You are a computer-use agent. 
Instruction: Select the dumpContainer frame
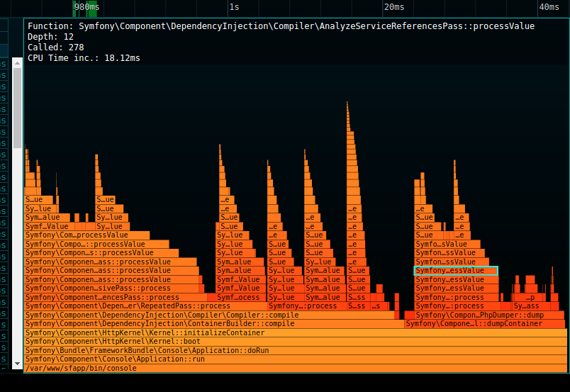[485, 324]
